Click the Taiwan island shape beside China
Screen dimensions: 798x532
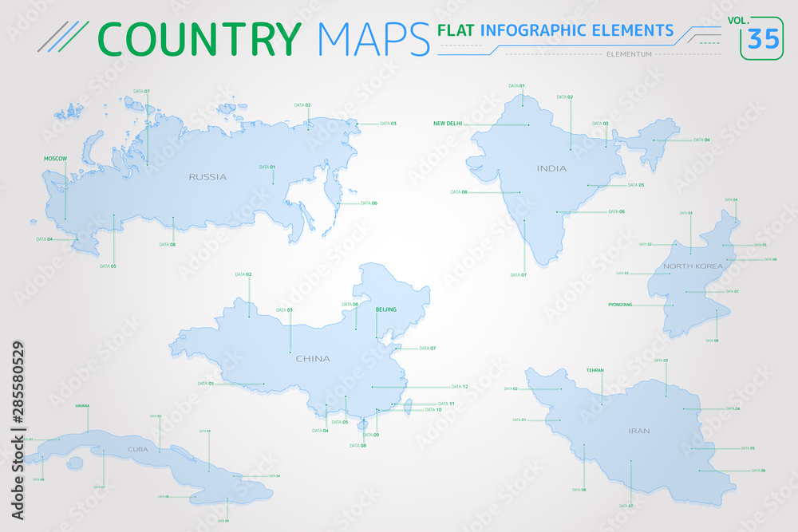pos(408,405)
